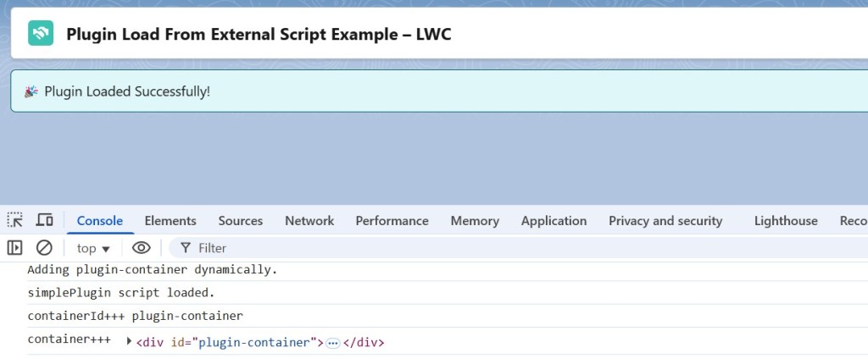Switch to the Application tab
Image resolution: width=868 pixels, height=364 pixels.
(x=554, y=221)
